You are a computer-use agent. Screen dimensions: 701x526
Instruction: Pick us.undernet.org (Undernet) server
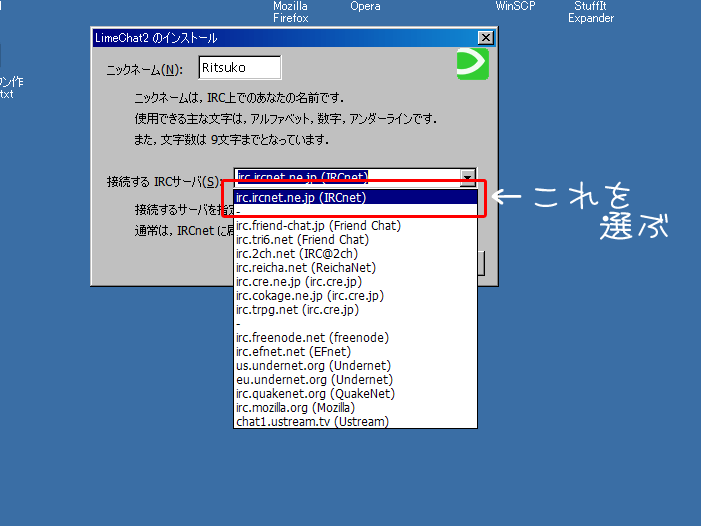(355, 366)
